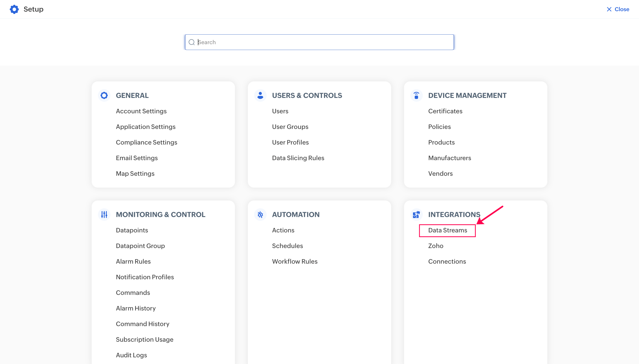The height and width of the screenshot is (364, 639).
Task: Focus the Search input field
Action: [322, 42]
